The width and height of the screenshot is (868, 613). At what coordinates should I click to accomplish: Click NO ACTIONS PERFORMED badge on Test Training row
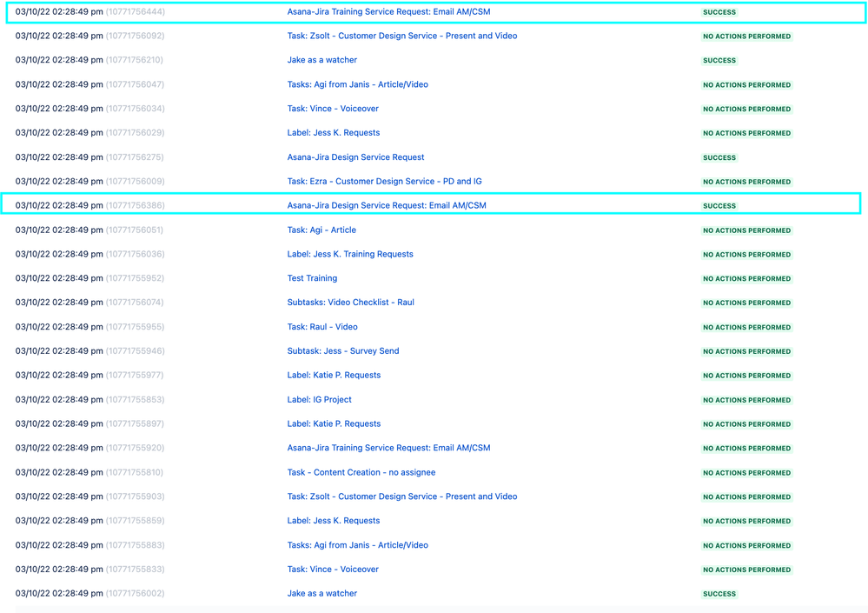point(746,278)
